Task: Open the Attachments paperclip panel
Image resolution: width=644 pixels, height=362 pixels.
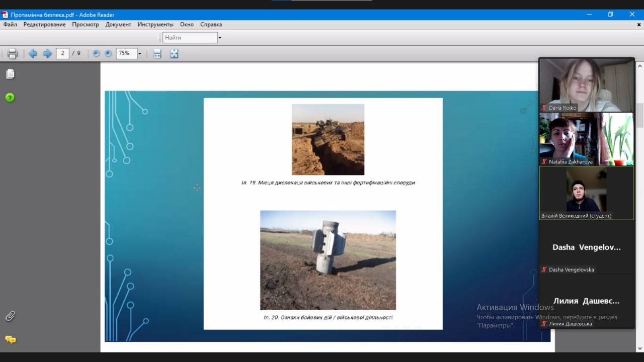Action: point(10,316)
